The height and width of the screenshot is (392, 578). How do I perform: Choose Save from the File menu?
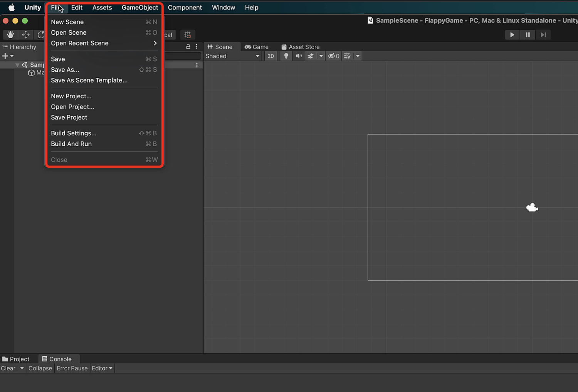click(x=104, y=59)
